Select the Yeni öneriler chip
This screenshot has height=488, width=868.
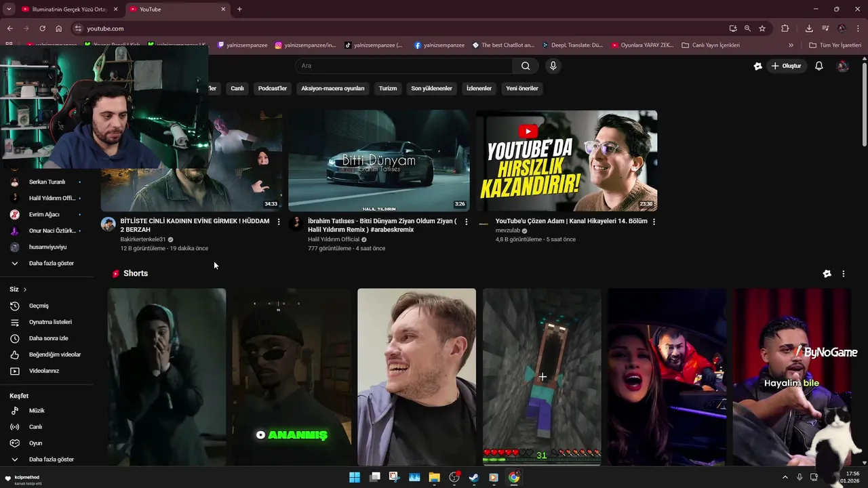point(522,88)
